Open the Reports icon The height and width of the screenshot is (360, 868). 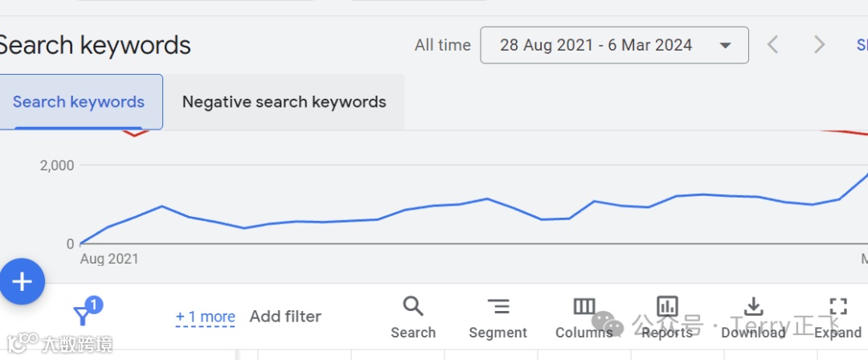point(667,306)
